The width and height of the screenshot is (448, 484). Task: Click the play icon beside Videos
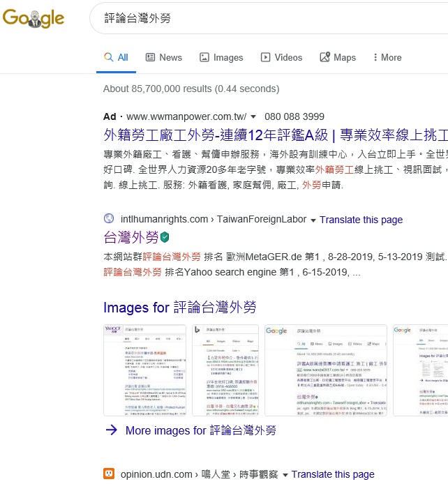(266, 57)
